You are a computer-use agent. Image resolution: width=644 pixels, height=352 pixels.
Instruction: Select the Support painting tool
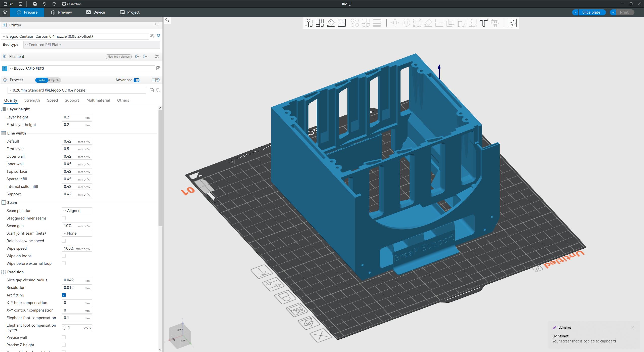(x=461, y=23)
